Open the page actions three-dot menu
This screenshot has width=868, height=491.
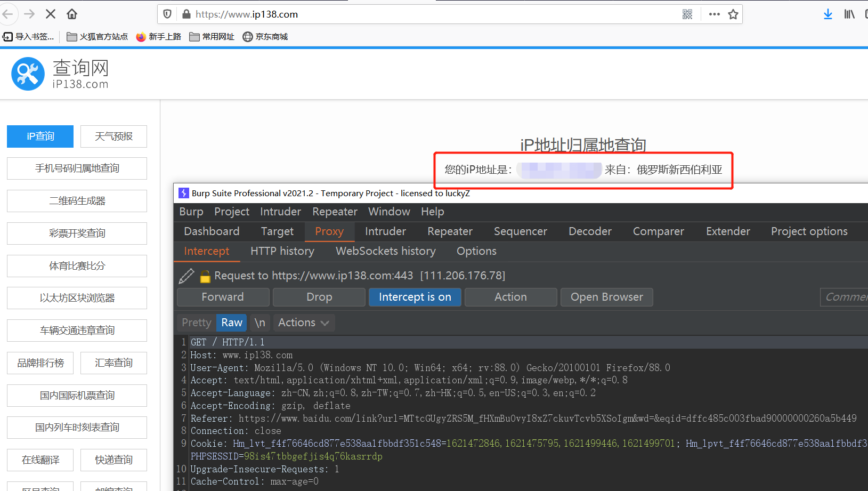point(715,14)
